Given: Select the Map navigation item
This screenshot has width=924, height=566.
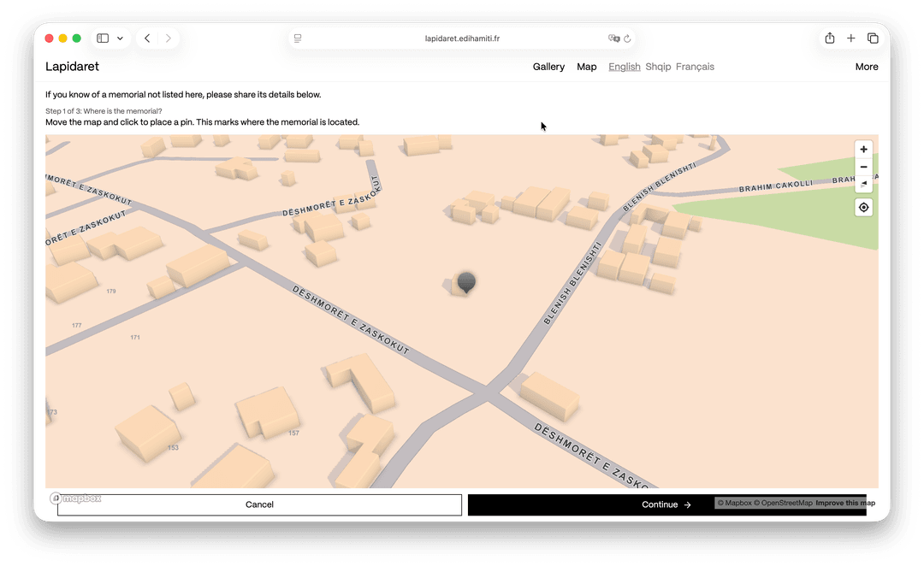Looking at the screenshot, I should (587, 67).
